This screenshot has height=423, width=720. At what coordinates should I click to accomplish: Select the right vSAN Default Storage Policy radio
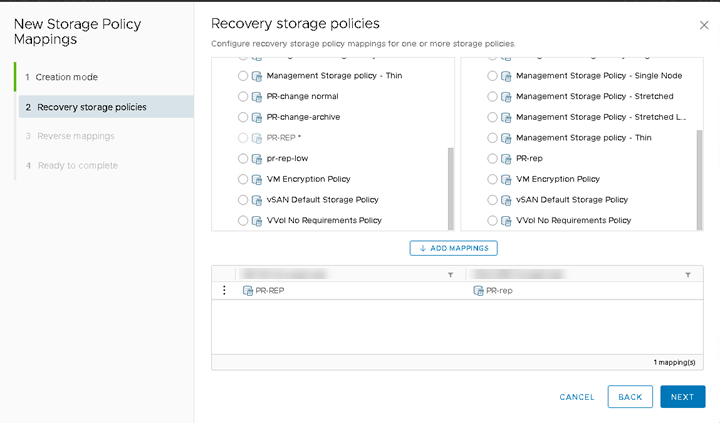pyautogui.click(x=492, y=200)
